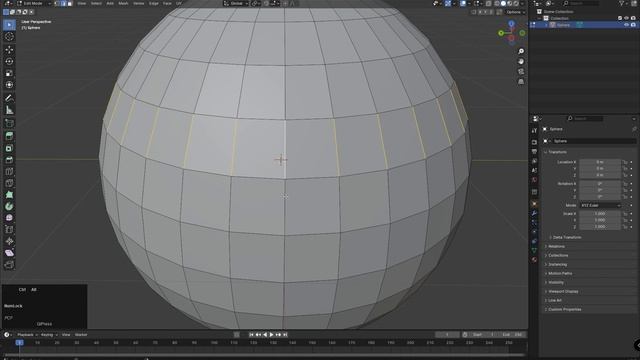The height and width of the screenshot is (360, 640).
Task: Switch to wireframe viewport shading
Action: click(497, 3)
